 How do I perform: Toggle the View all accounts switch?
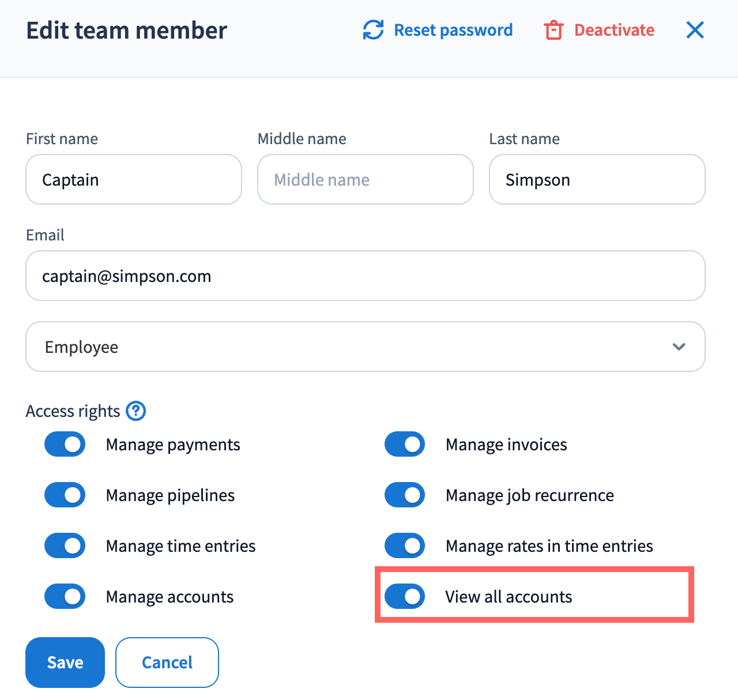pyautogui.click(x=405, y=597)
